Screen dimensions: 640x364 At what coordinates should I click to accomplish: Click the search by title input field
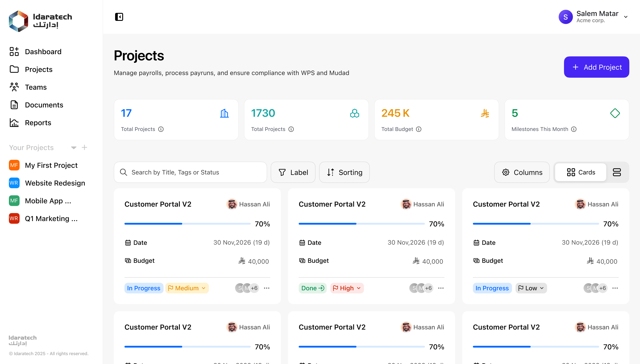click(x=190, y=172)
